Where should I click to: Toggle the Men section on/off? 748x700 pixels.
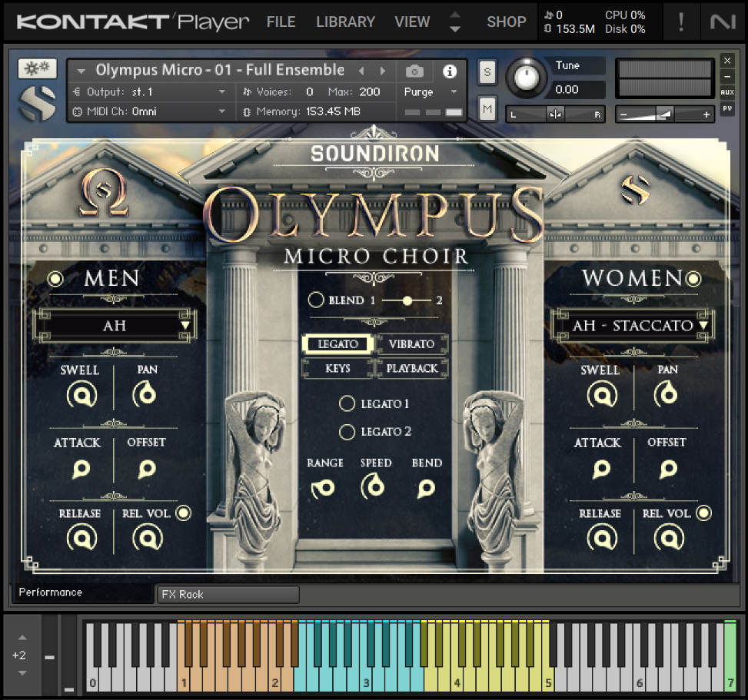tap(55, 278)
